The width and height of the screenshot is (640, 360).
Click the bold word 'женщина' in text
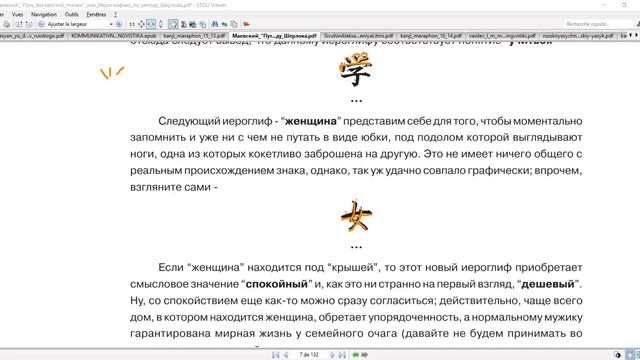point(311,121)
